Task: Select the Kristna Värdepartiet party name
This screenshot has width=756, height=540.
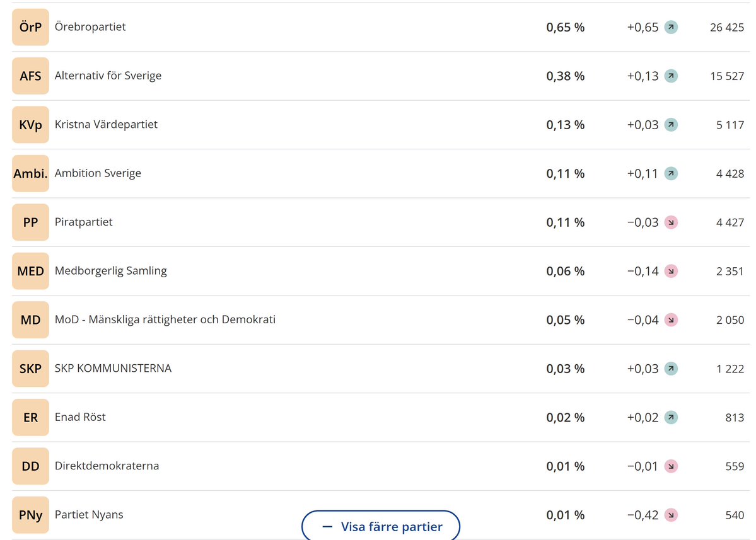Action: (106, 124)
